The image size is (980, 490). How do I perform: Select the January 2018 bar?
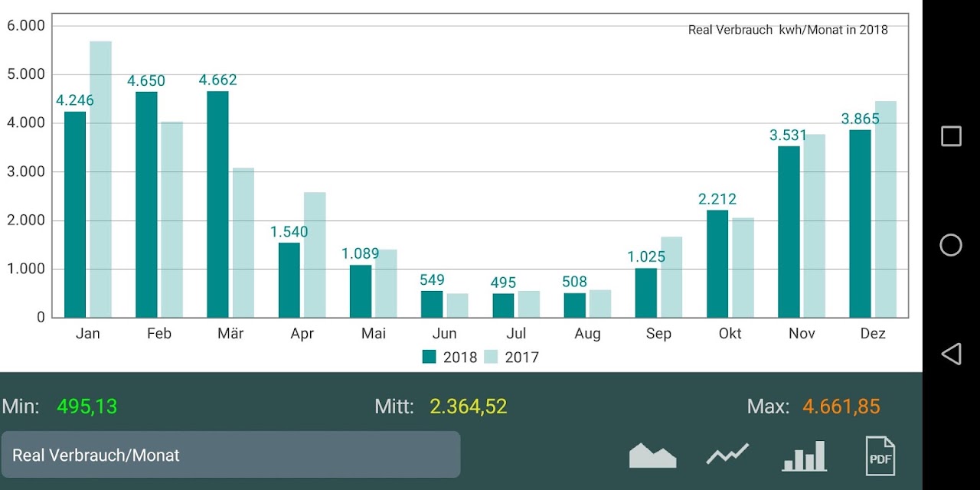click(75, 214)
